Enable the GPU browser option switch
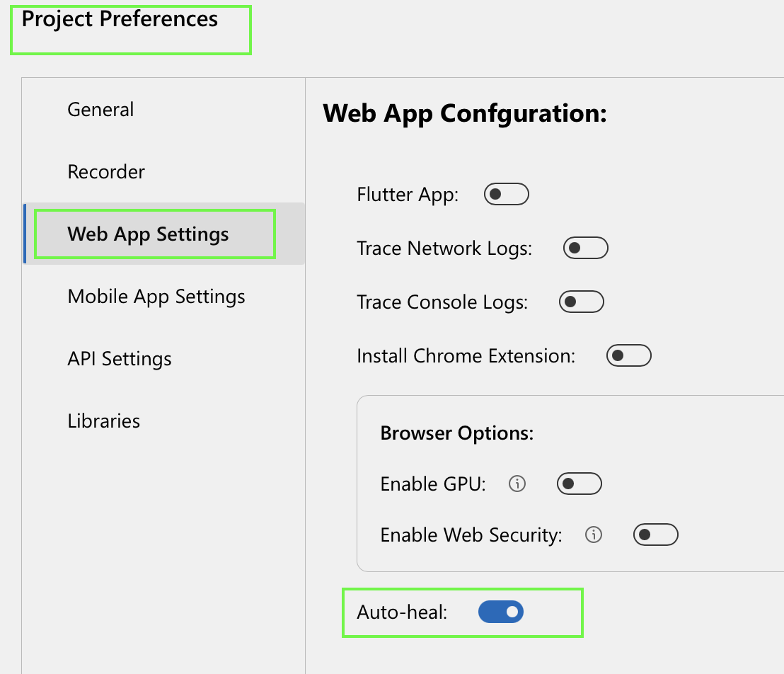This screenshot has width=784, height=674. [579, 484]
